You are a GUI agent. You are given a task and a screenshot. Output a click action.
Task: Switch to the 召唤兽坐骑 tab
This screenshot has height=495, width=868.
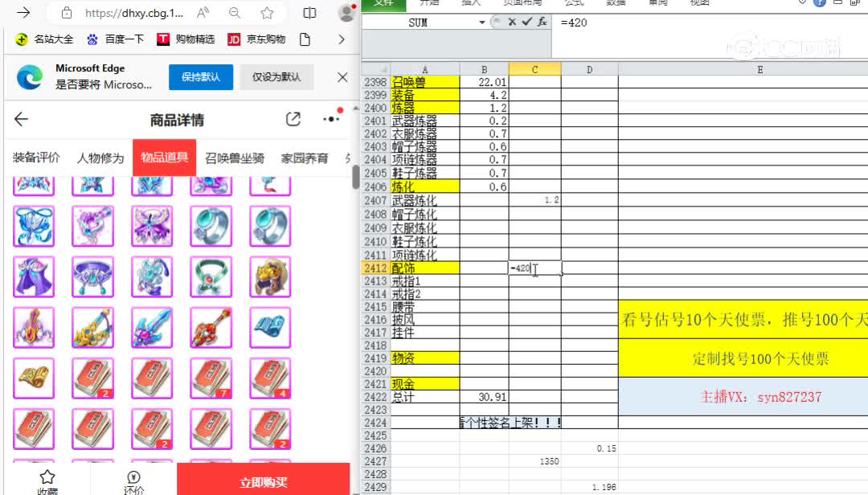click(234, 157)
